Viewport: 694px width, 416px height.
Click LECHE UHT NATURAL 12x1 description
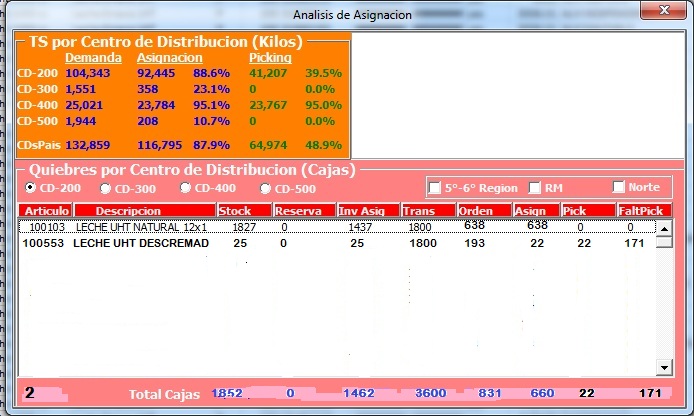pos(141,227)
